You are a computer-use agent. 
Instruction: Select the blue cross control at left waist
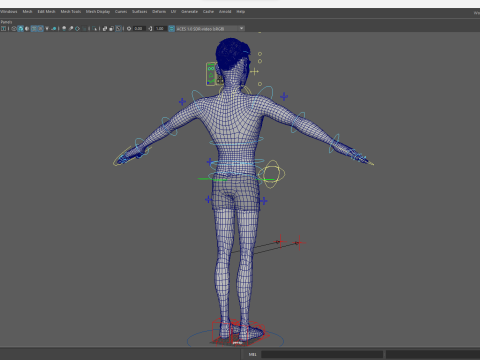pos(210,162)
